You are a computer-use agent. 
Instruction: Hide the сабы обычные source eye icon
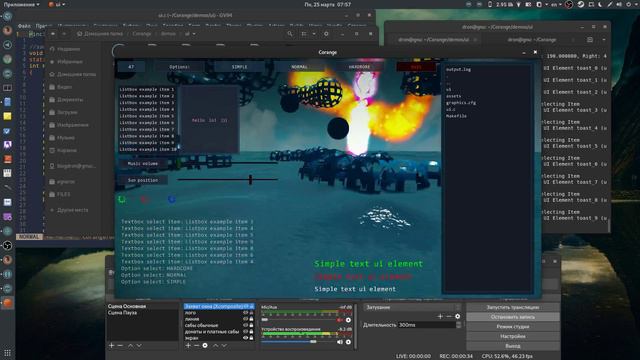pyautogui.click(x=245, y=325)
